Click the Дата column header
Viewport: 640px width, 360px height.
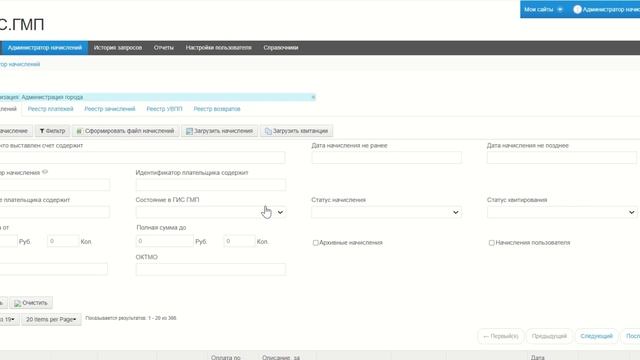click(x=538, y=357)
